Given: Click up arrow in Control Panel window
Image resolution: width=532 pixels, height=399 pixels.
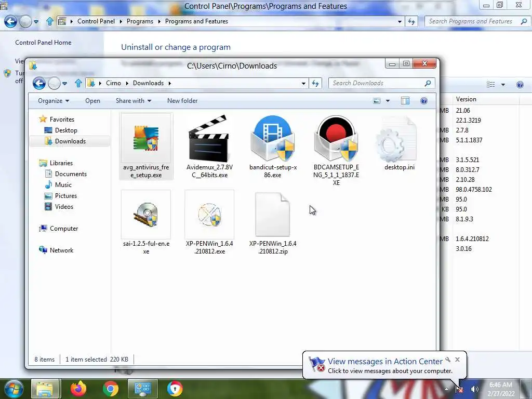Looking at the screenshot, I should 50,21.
